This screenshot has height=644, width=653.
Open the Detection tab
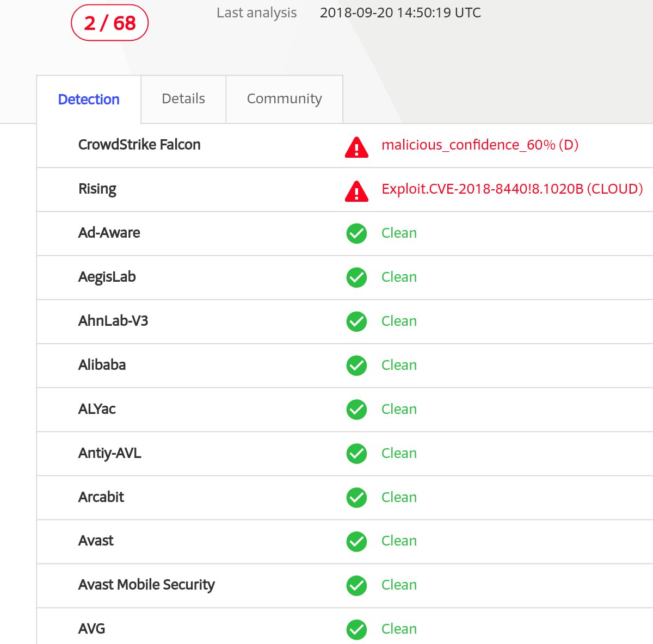click(x=89, y=100)
